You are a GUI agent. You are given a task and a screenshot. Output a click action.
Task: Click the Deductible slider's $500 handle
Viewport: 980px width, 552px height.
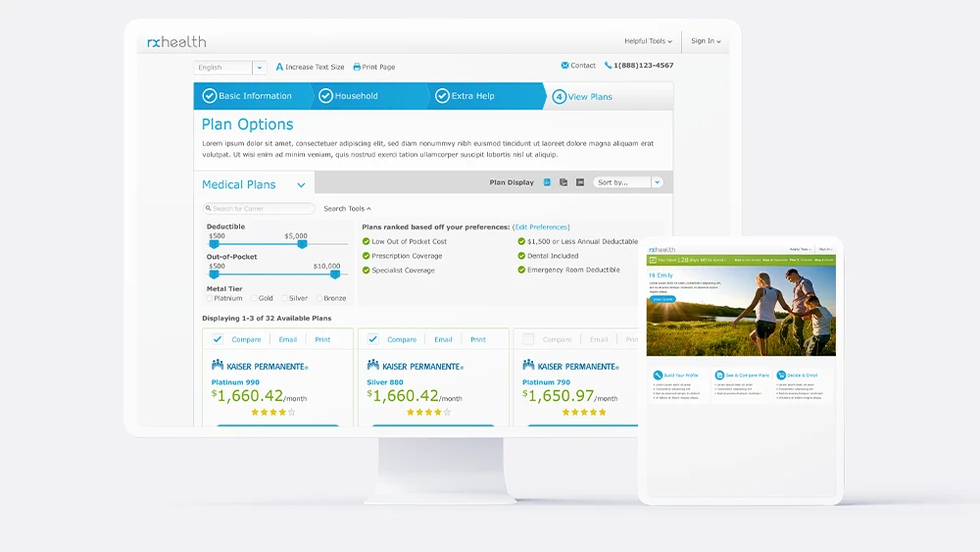tap(214, 244)
